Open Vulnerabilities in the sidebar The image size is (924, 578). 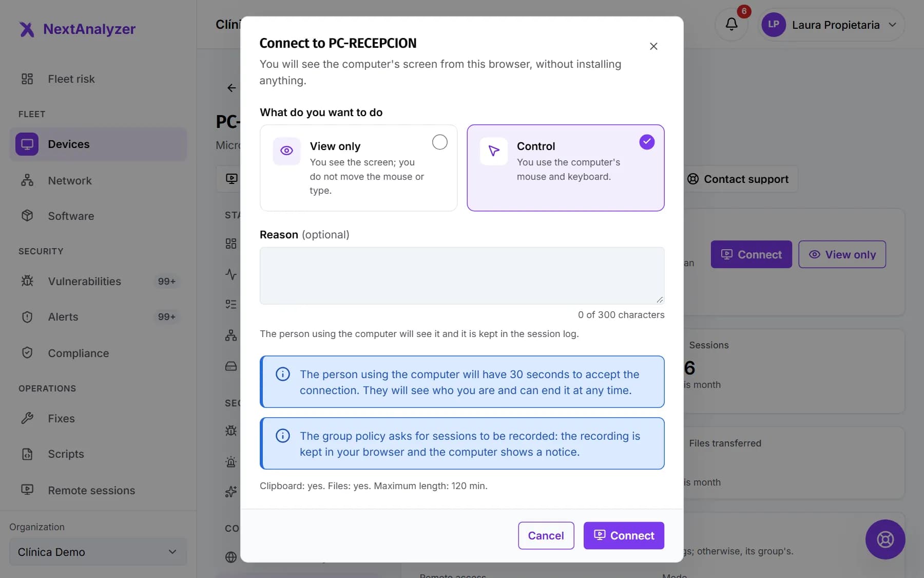coord(98,282)
